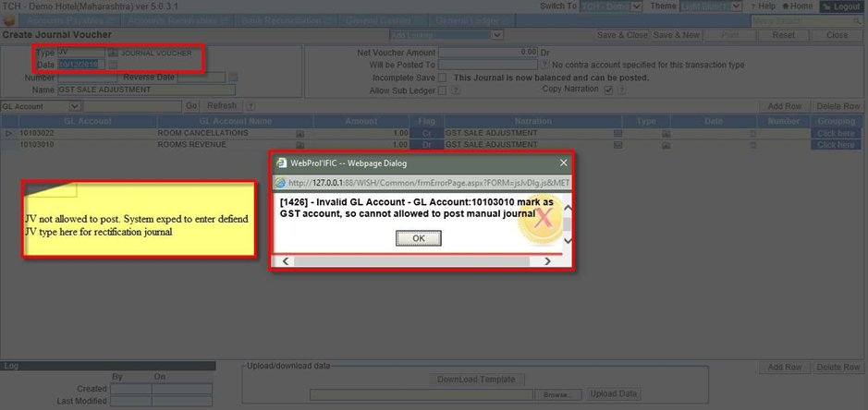
Task: Toggle the Cr flag on ROOM CANCELLATIONS row
Action: [426, 133]
